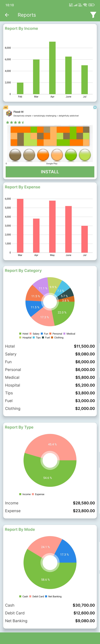Select the Clothing category row

[50, 408]
